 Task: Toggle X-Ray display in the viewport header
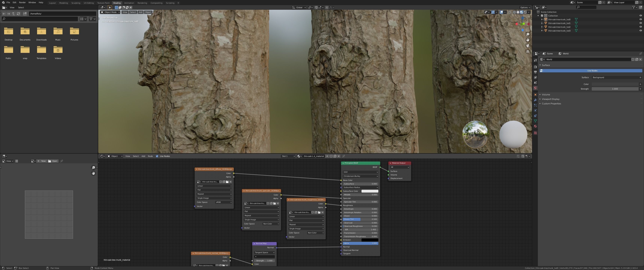pos(510,12)
